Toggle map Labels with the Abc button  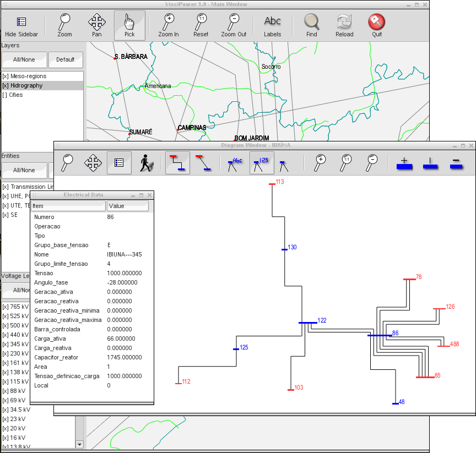tap(272, 26)
